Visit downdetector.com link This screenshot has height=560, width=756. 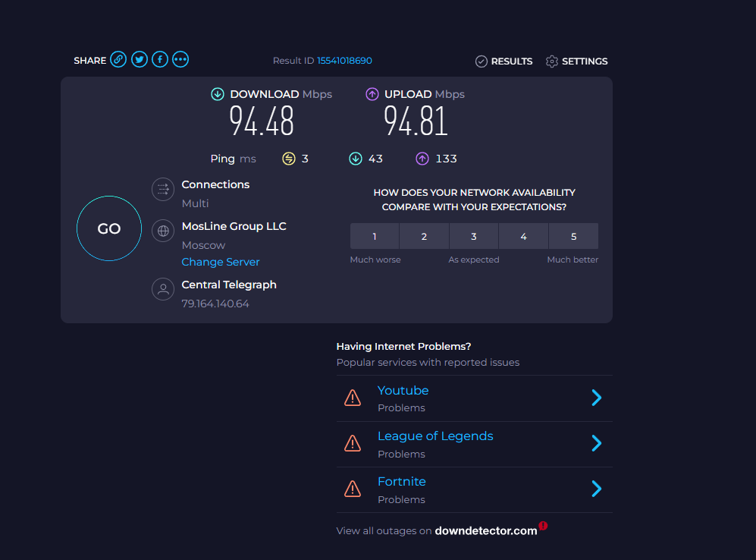(486, 531)
